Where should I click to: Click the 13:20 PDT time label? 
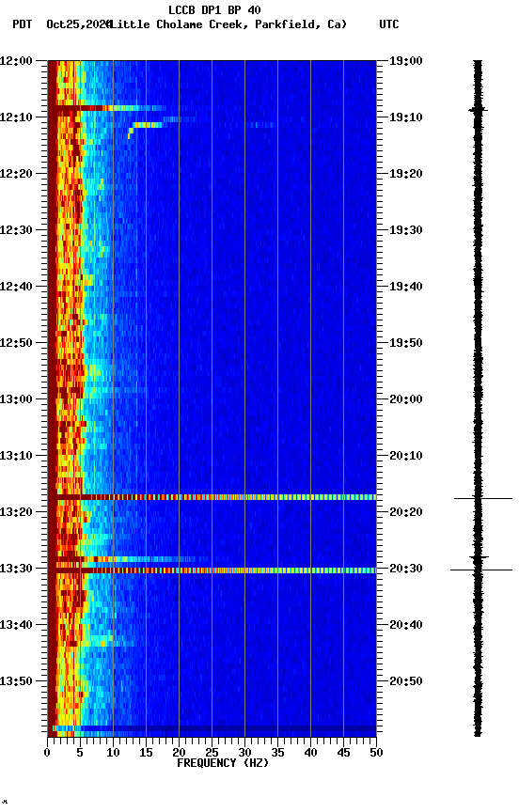[16, 513]
